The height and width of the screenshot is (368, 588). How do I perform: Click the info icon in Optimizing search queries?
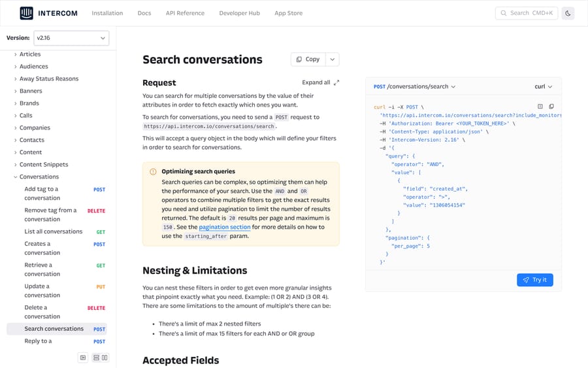pyautogui.click(x=153, y=172)
